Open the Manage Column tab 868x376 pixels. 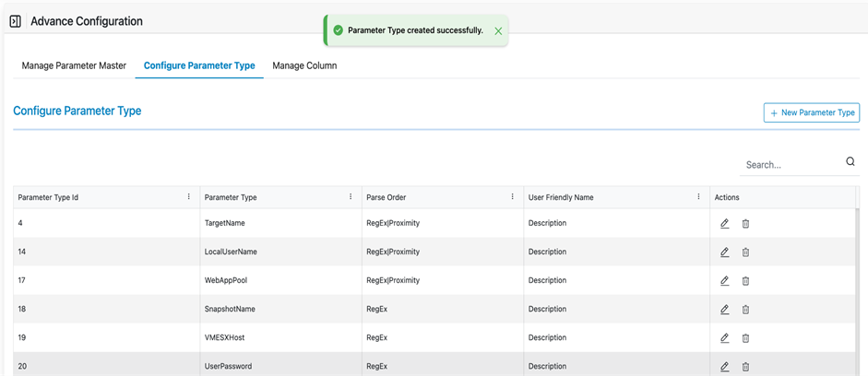click(x=304, y=66)
